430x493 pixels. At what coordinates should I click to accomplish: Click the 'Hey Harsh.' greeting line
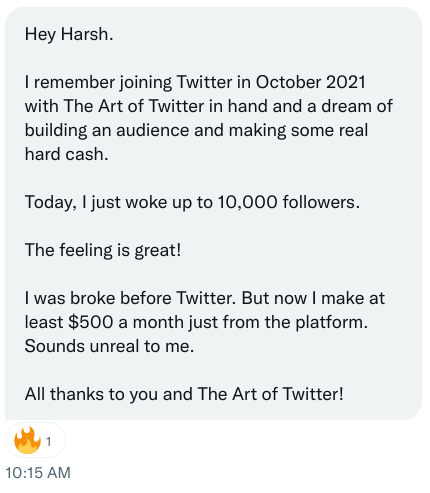(x=69, y=34)
